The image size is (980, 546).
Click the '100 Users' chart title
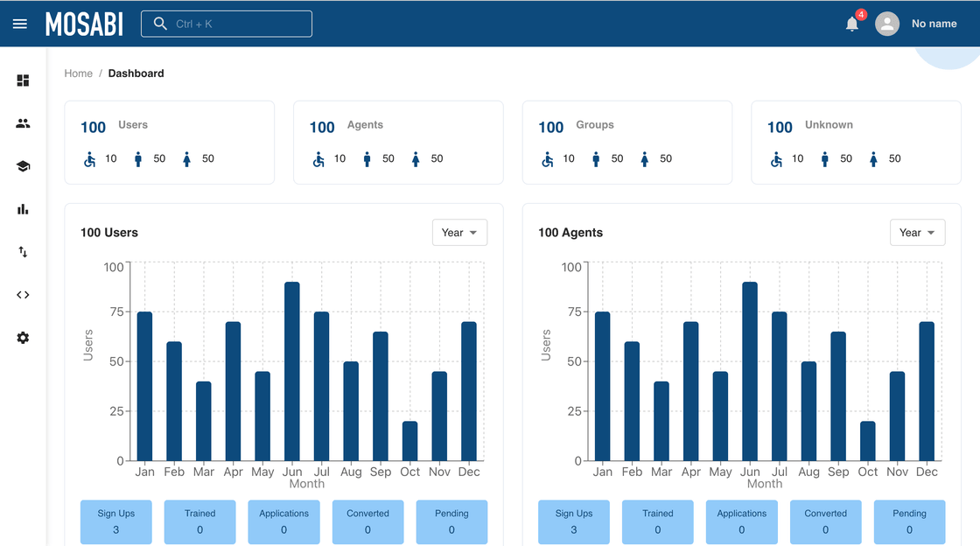(109, 233)
